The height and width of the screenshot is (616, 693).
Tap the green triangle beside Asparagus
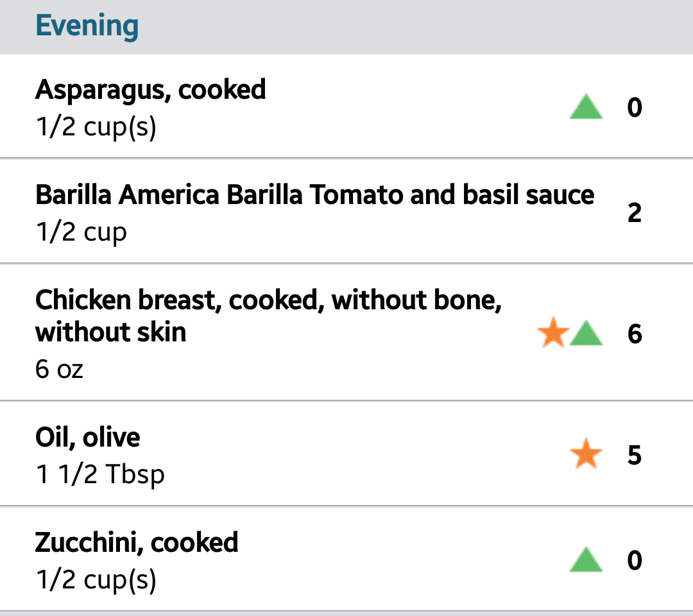(x=586, y=107)
